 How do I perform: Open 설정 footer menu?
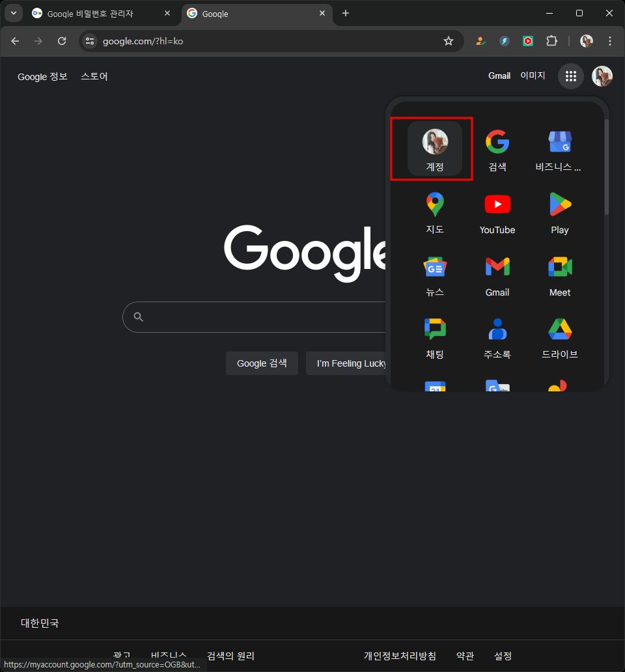tap(503, 656)
